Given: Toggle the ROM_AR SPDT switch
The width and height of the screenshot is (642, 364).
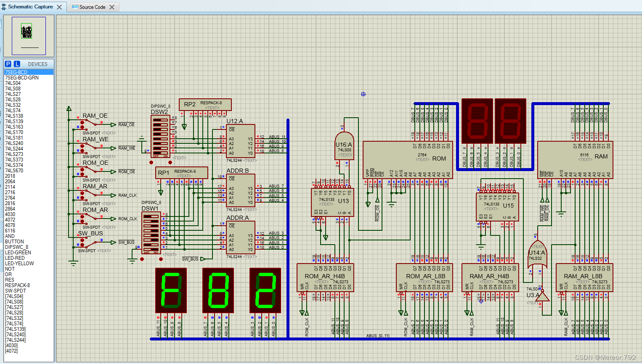Looking at the screenshot, I should [90, 218].
